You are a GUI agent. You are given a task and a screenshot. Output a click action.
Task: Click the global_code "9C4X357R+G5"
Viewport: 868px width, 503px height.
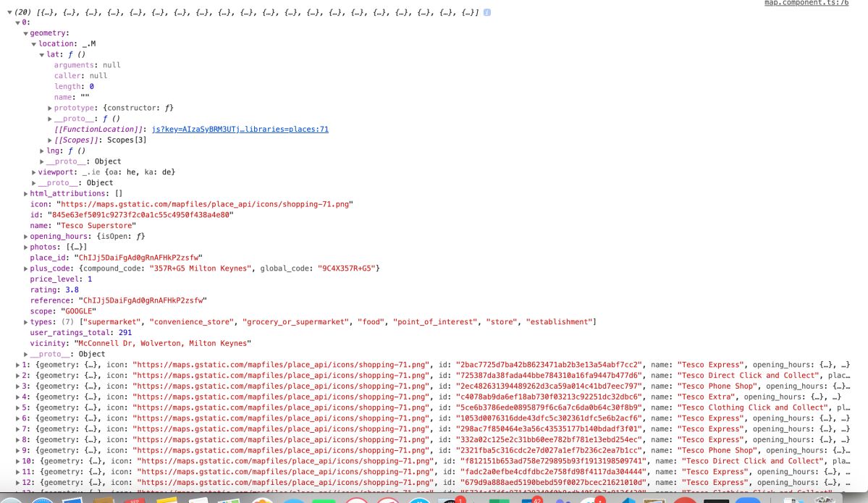(x=347, y=269)
